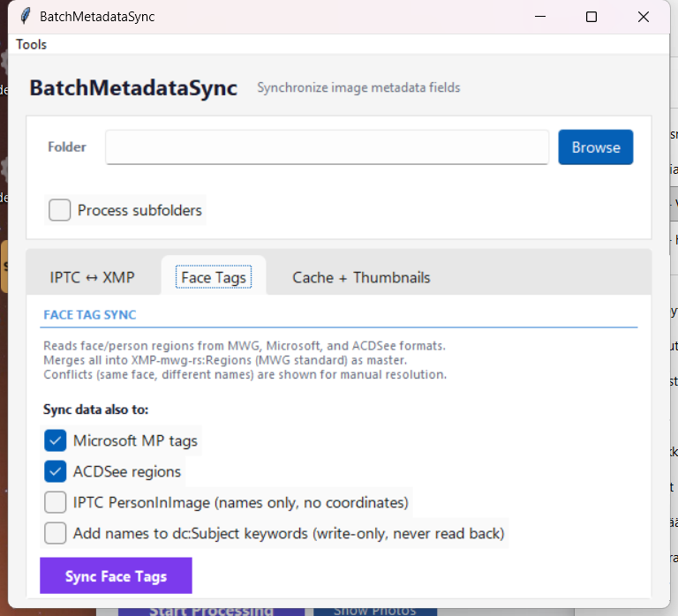Uncheck the ACDSee regions checkbox
678x616 pixels.
click(56, 471)
